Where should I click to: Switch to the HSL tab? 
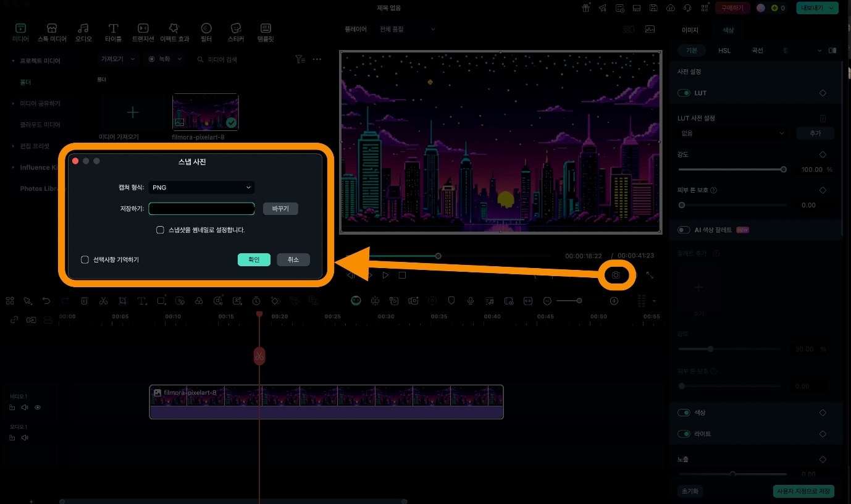pos(724,51)
